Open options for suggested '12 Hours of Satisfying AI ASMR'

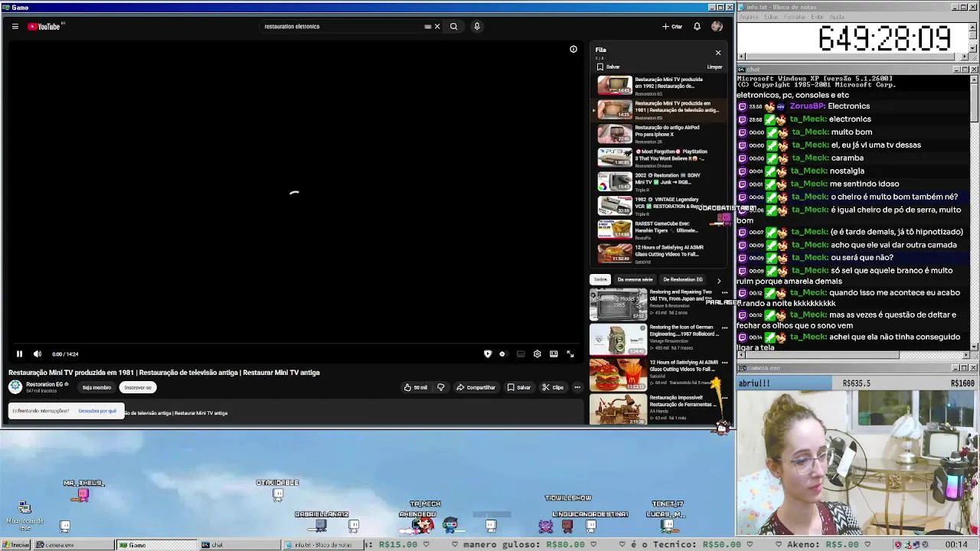[724, 364]
